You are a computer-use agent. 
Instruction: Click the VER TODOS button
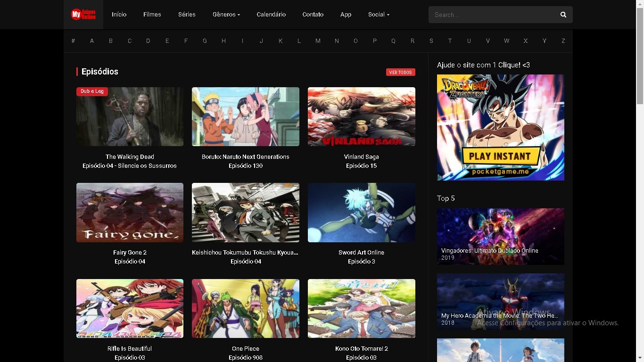click(x=401, y=72)
